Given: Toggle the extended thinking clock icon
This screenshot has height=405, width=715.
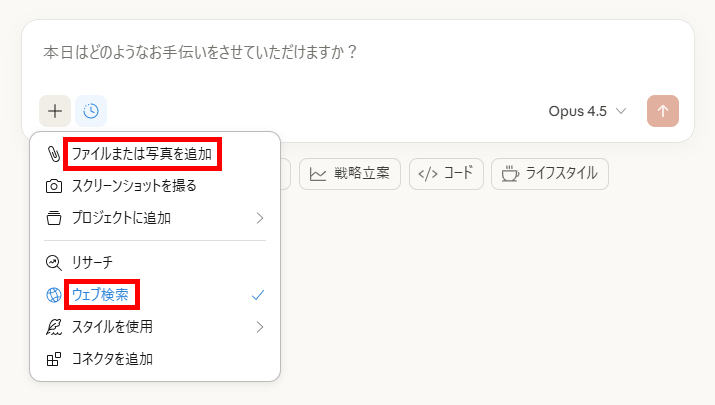Looking at the screenshot, I should click(x=91, y=111).
